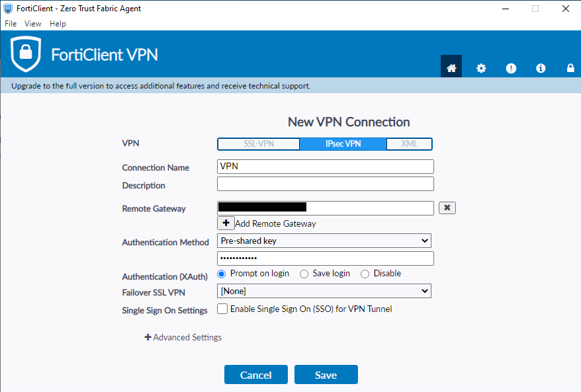This screenshot has height=392, width=581.
Task: Enable Single Sign On for VPN Tunnel
Action: point(222,309)
